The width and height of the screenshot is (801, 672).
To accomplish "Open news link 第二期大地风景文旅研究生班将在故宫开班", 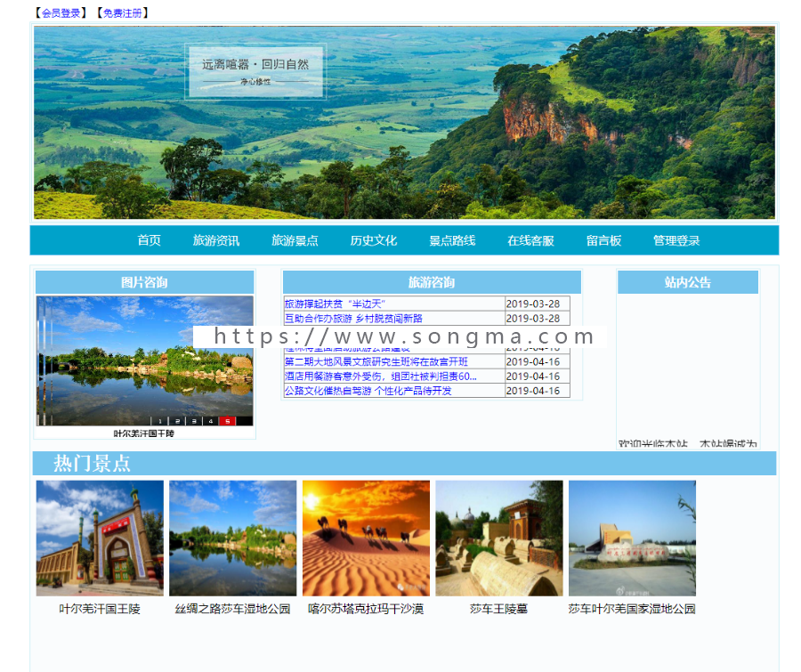I will click(376, 361).
